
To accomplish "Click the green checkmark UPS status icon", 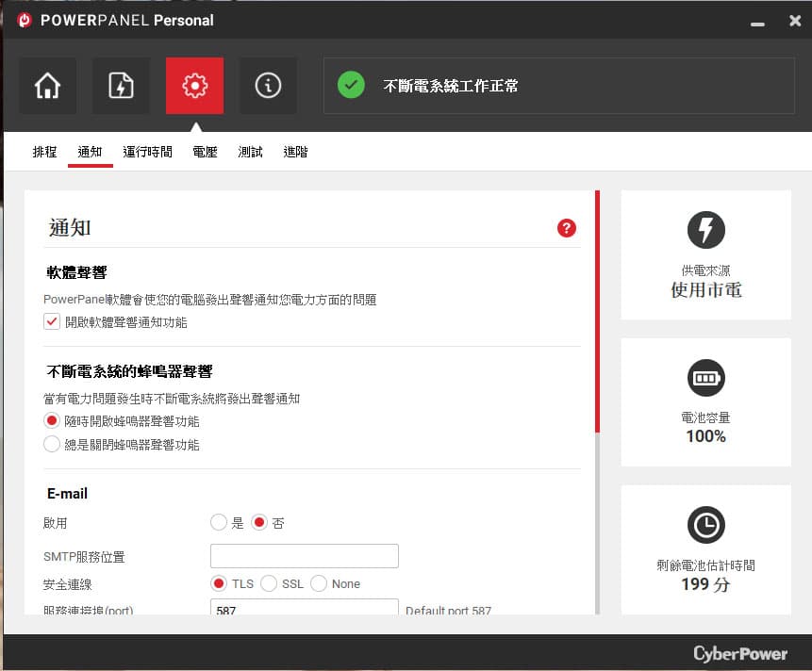I will (351, 85).
